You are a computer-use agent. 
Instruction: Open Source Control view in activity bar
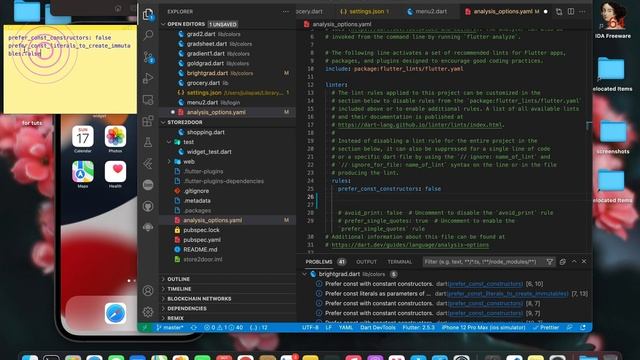pyautogui.click(x=148, y=57)
